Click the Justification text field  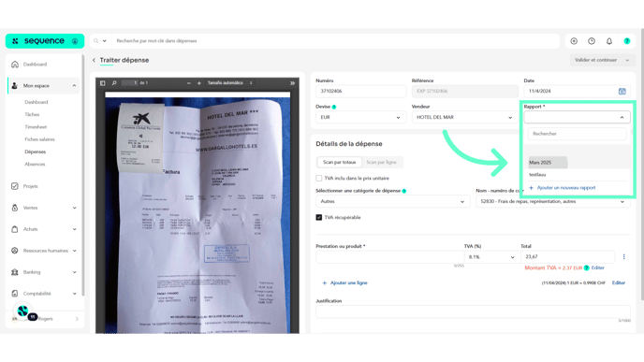473,311
